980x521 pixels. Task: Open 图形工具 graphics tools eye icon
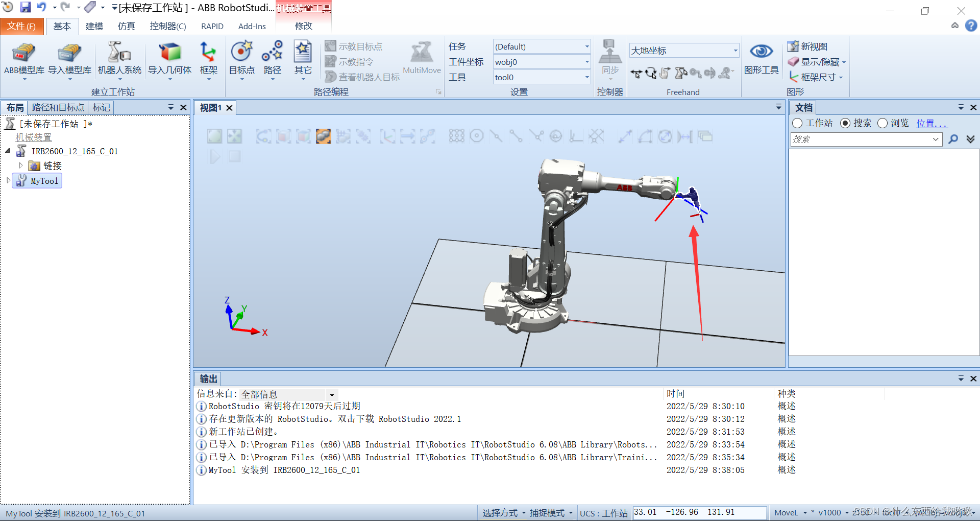pyautogui.click(x=761, y=59)
